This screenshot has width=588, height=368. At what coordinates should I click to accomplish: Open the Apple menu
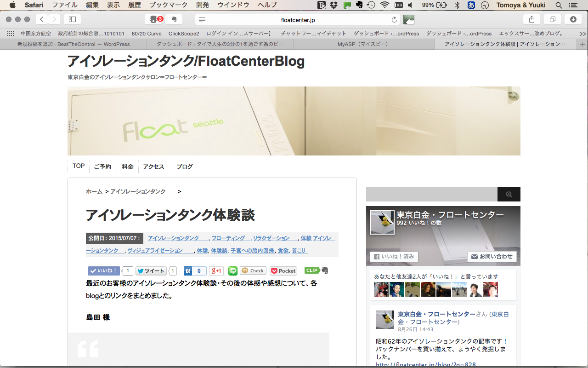coord(12,5)
